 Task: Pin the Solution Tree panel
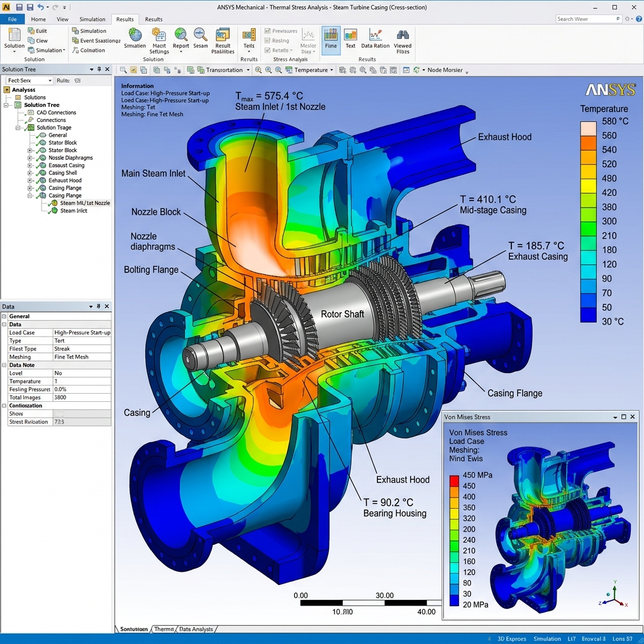[x=99, y=69]
